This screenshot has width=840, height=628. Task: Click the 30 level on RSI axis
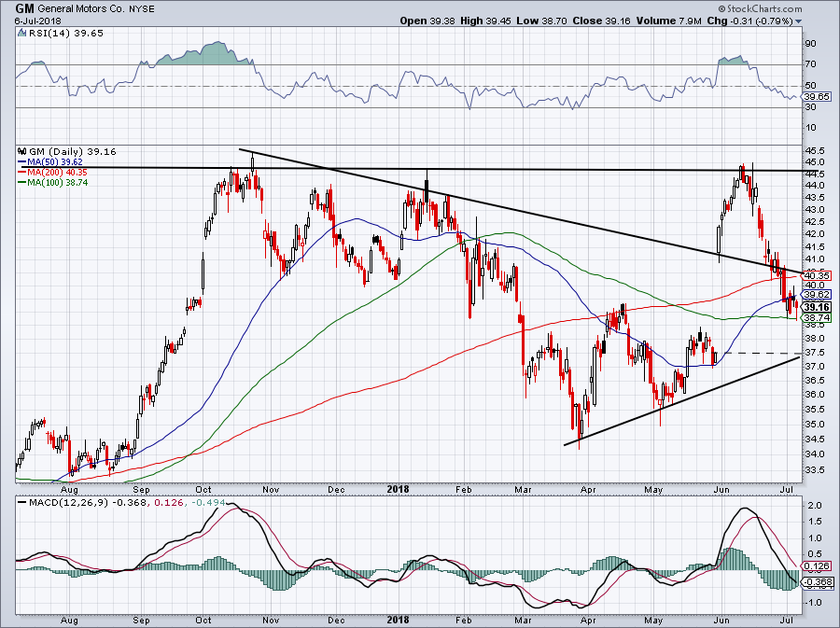point(810,107)
